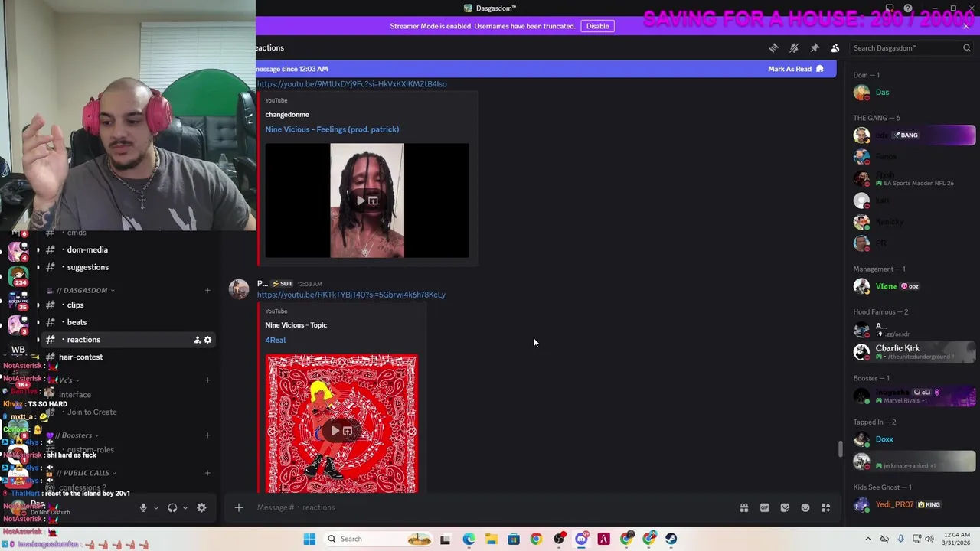Open pinned messages pin icon

click(815, 48)
